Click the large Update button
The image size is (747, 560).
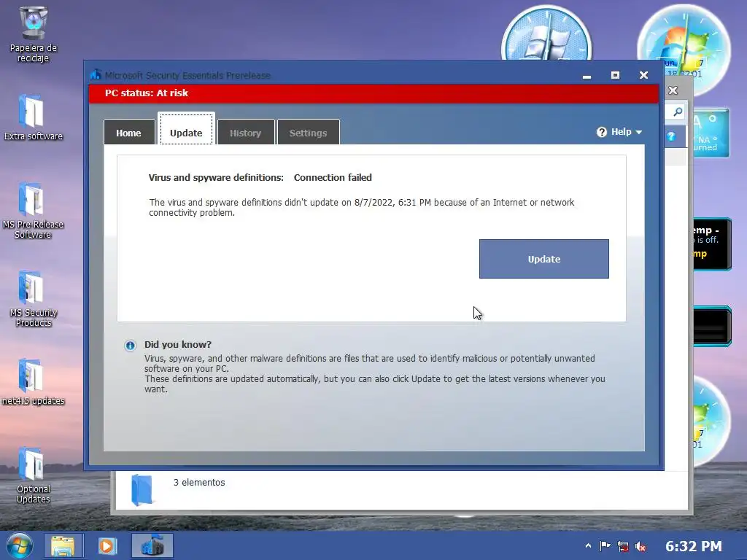click(544, 259)
